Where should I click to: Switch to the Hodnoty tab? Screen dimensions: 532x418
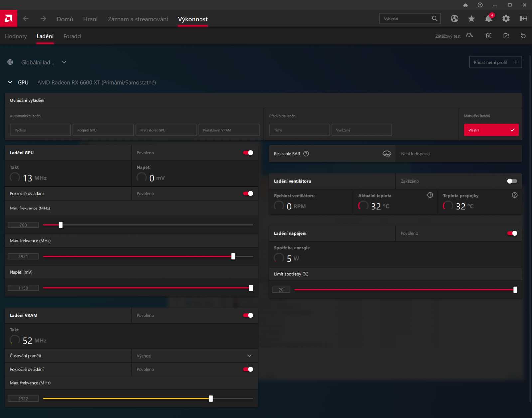click(x=16, y=36)
